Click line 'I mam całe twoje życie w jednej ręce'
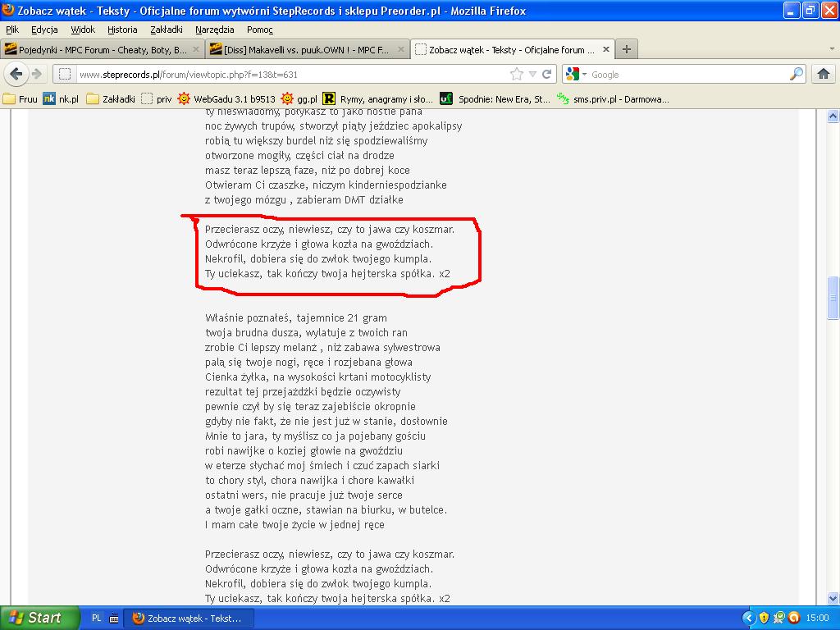Image resolution: width=840 pixels, height=630 pixels. click(x=294, y=524)
